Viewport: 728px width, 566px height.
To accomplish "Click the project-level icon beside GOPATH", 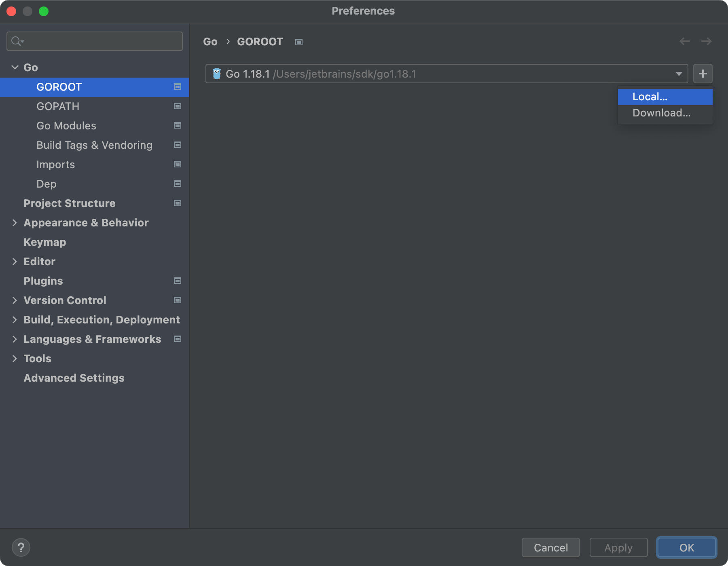I will coord(177,106).
